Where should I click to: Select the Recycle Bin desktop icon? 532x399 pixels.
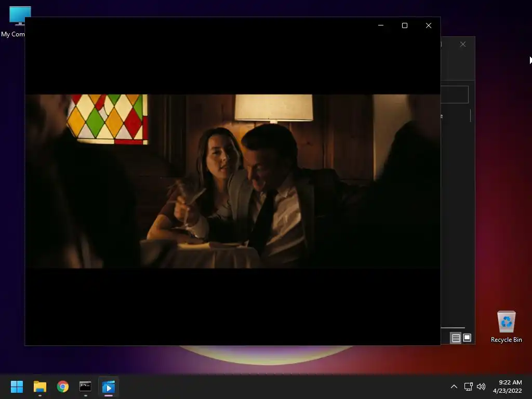506,327
